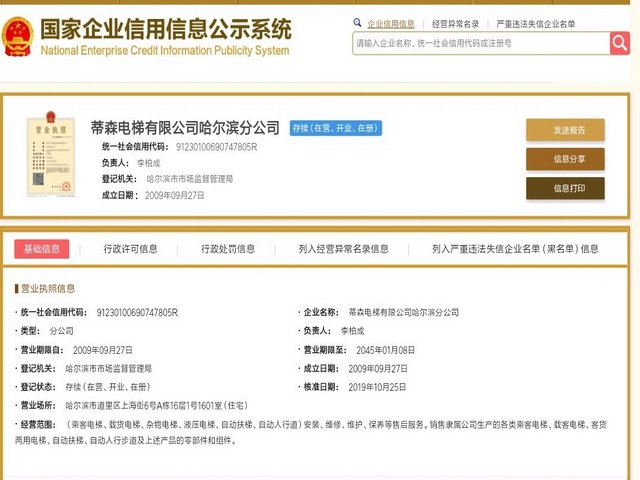Select the credit code in the header card
This screenshot has height=480, width=640.
[216, 147]
